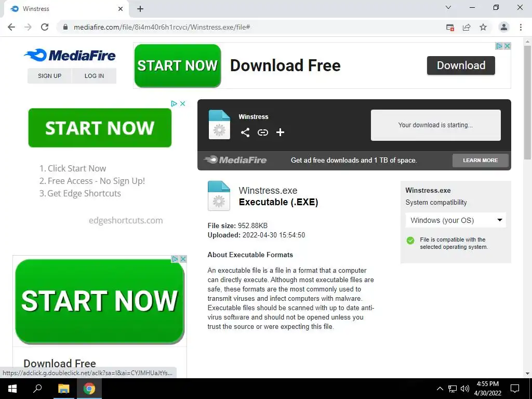Viewport: 532px width, 399px height.
Task: Click AdChoices icon on bottom-left ad
Action: [175, 259]
